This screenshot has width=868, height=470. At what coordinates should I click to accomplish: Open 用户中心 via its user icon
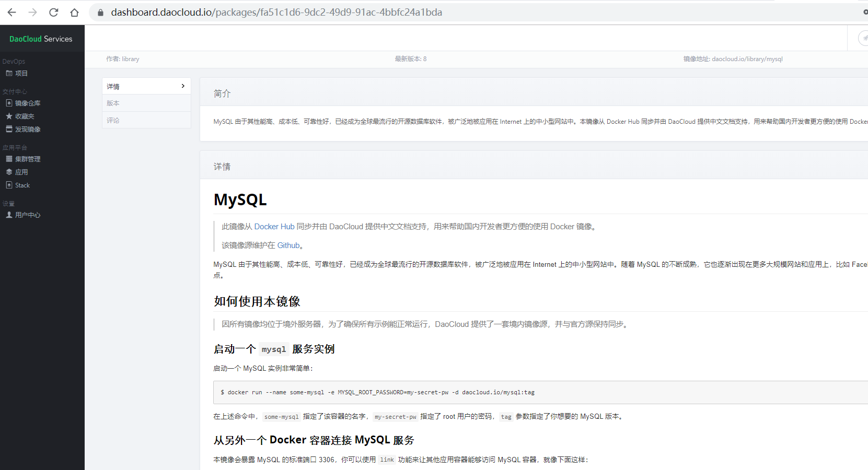tap(9, 215)
